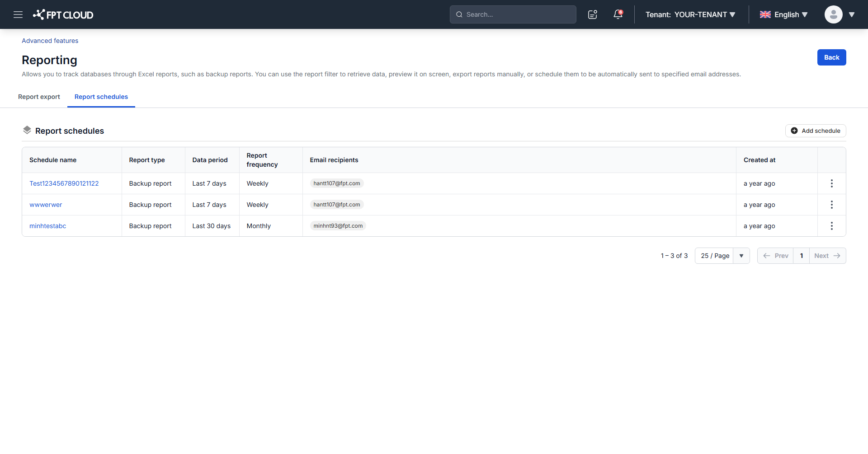The image size is (868, 454).
Task: Click the Back button
Action: coord(831,57)
